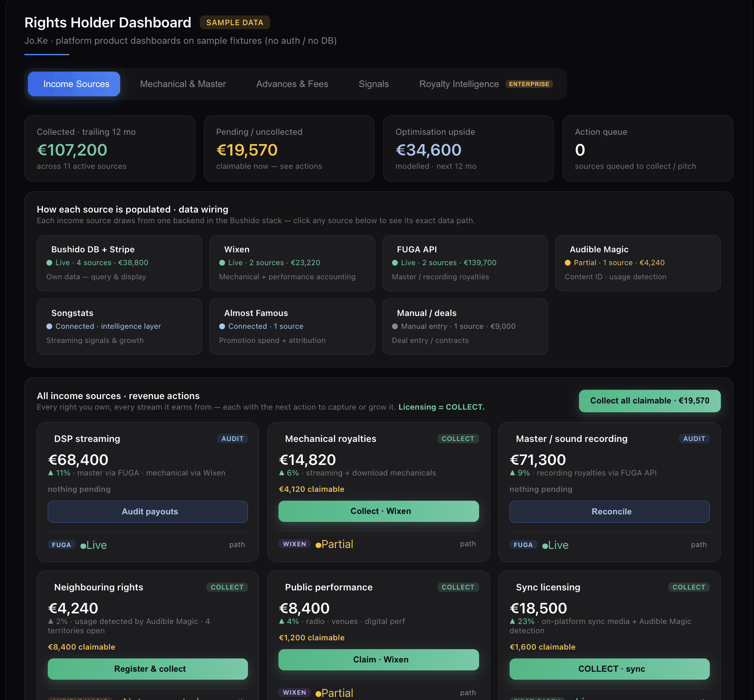The width and height of the screenshot is (754, 700).
Task: Click the ENTERPRISE badge
Action: [x=529, y=84]
